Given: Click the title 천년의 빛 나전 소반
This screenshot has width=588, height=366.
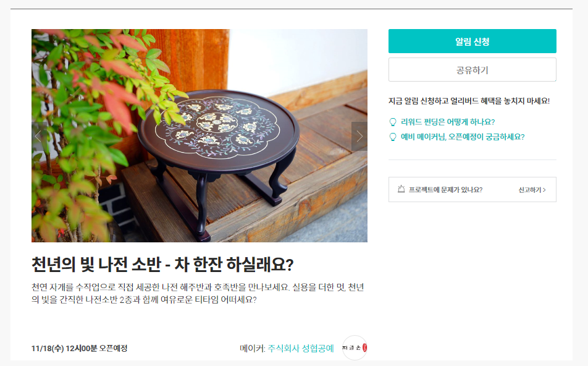Looking at the screenshot, I should pos(162,265).
